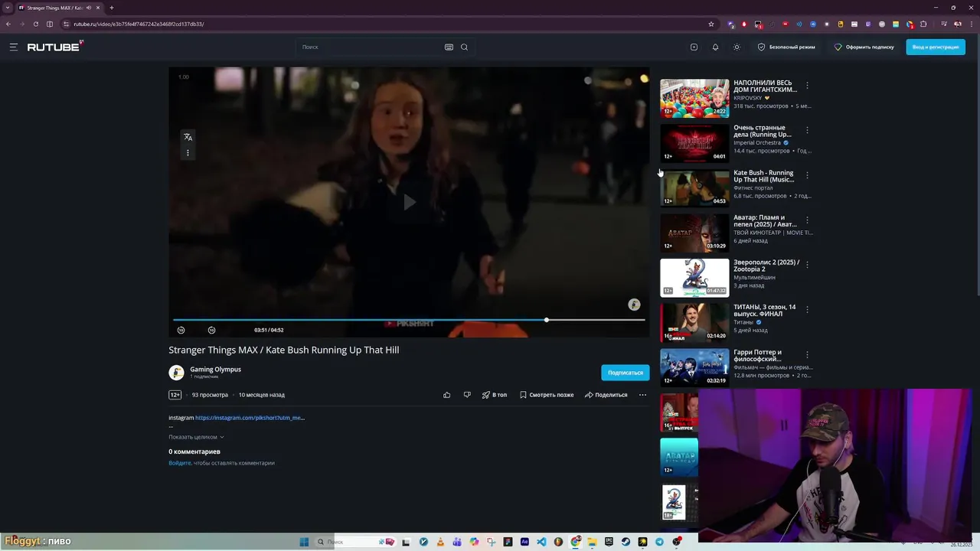Open Chrome three-dot menu
This screenshot has width=980, height=551.
[x=972, y=24]
